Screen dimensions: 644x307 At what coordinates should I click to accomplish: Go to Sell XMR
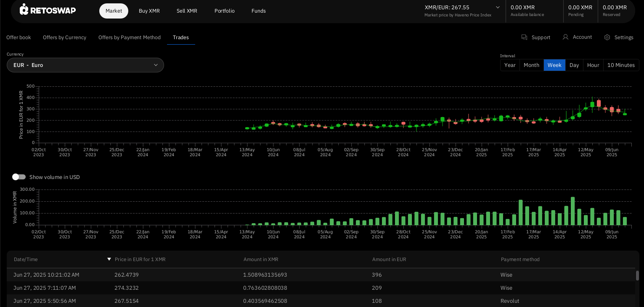187,11
